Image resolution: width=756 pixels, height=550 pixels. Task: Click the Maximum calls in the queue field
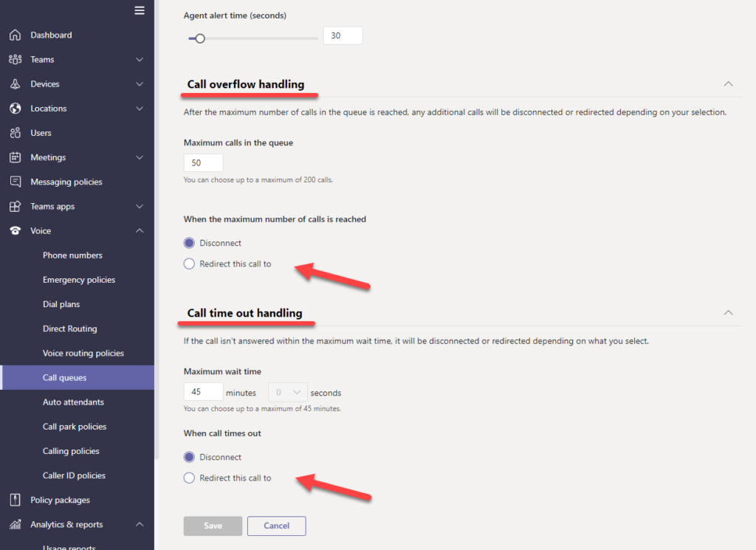click(203, 163)
